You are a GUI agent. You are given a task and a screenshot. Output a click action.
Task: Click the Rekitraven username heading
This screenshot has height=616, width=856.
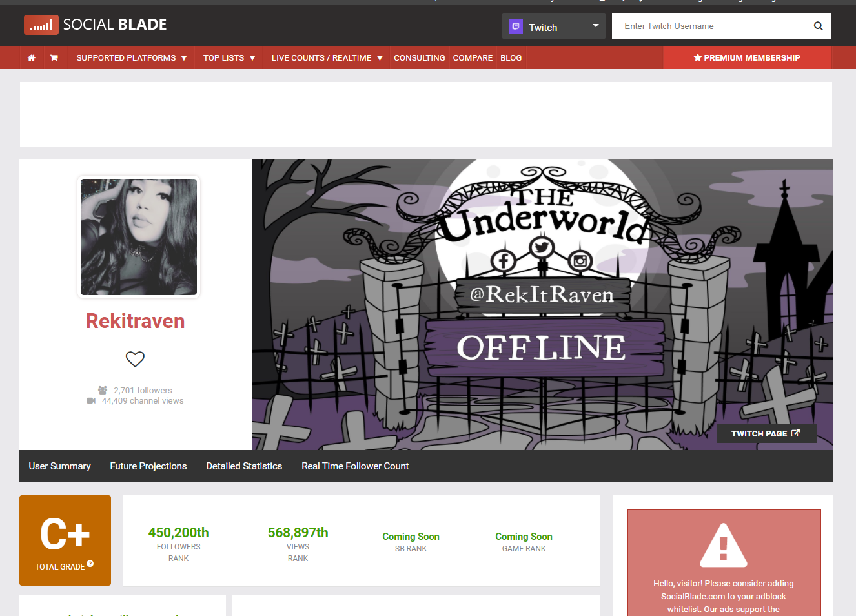pos(136,321)
